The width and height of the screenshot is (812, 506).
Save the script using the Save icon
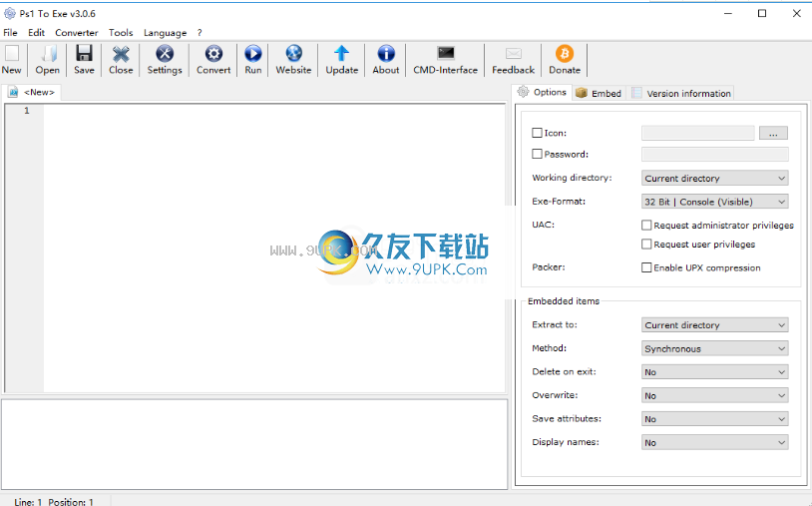pos(84,53)
